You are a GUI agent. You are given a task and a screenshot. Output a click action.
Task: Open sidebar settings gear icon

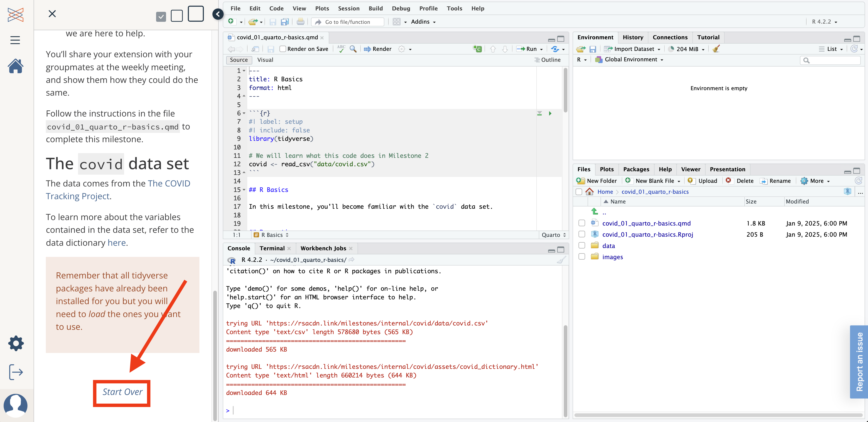click(15, 343)
